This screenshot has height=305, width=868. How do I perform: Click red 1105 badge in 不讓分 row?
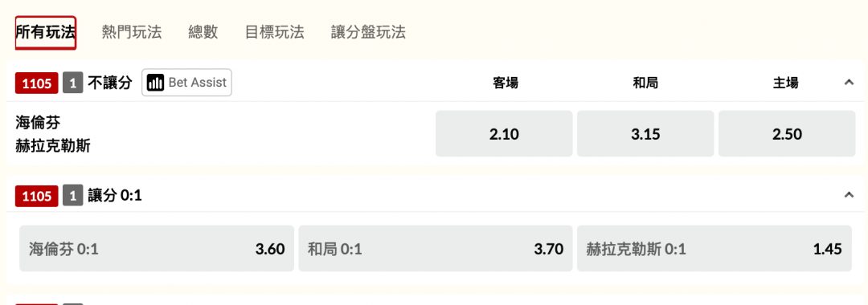(x=36, y=83)
